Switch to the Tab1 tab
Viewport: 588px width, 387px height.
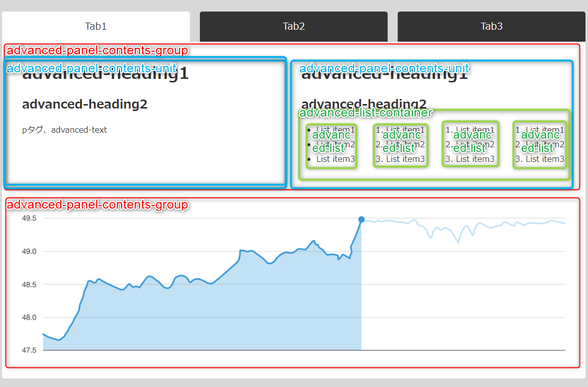(x=95, y=26)
